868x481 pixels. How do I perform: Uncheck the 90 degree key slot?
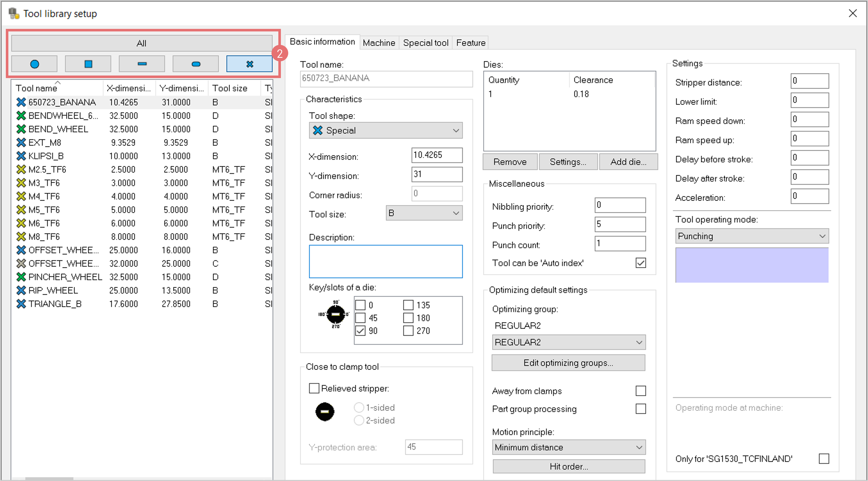tap(360, 331)
